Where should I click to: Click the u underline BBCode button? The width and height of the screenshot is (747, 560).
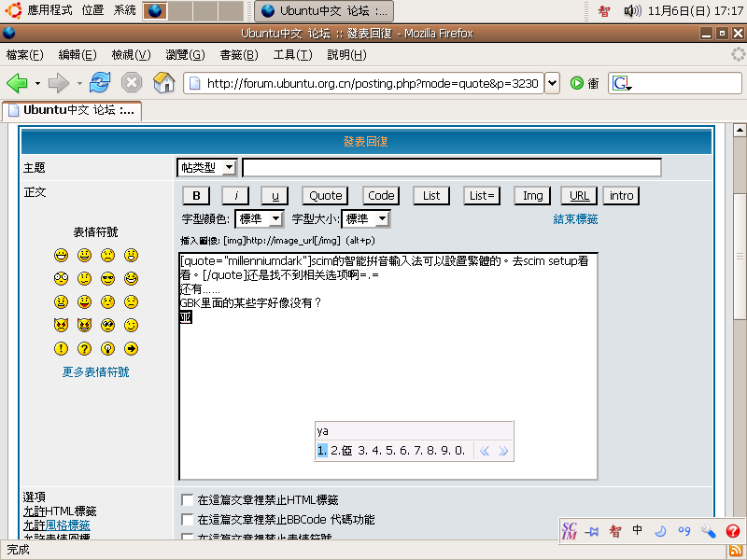pyautogui.click(x=275, y=195)
